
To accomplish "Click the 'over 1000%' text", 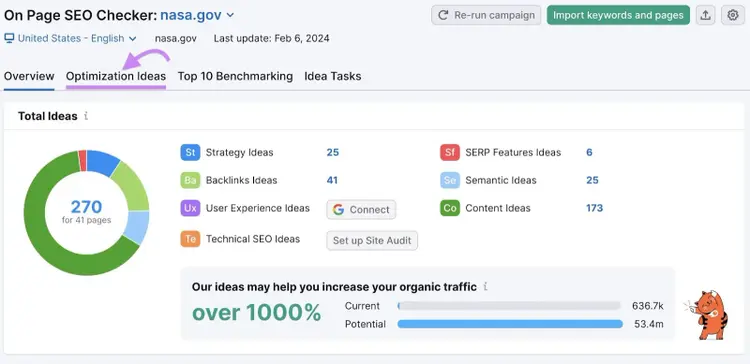I will tap(256, 313).
